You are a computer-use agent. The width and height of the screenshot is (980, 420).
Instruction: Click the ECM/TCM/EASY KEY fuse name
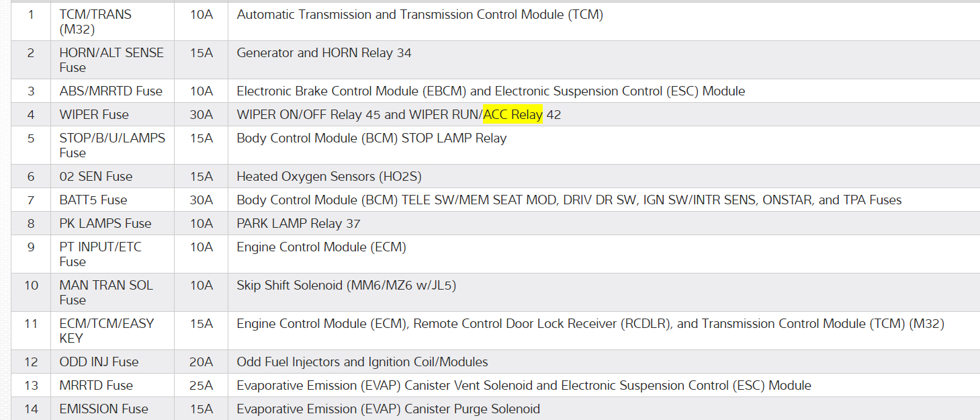(x=107, y=331)
